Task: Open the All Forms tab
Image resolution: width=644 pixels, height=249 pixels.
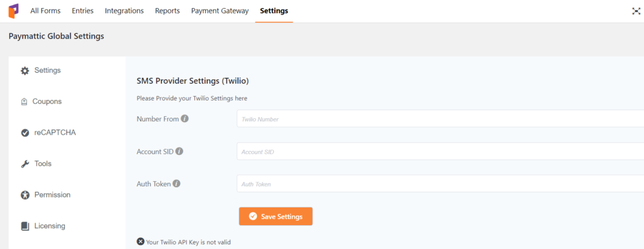Action: (45, 11)
